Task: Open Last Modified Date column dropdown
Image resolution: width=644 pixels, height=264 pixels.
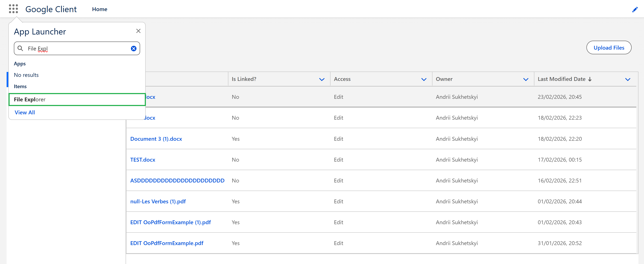Action: pos(628,79)
